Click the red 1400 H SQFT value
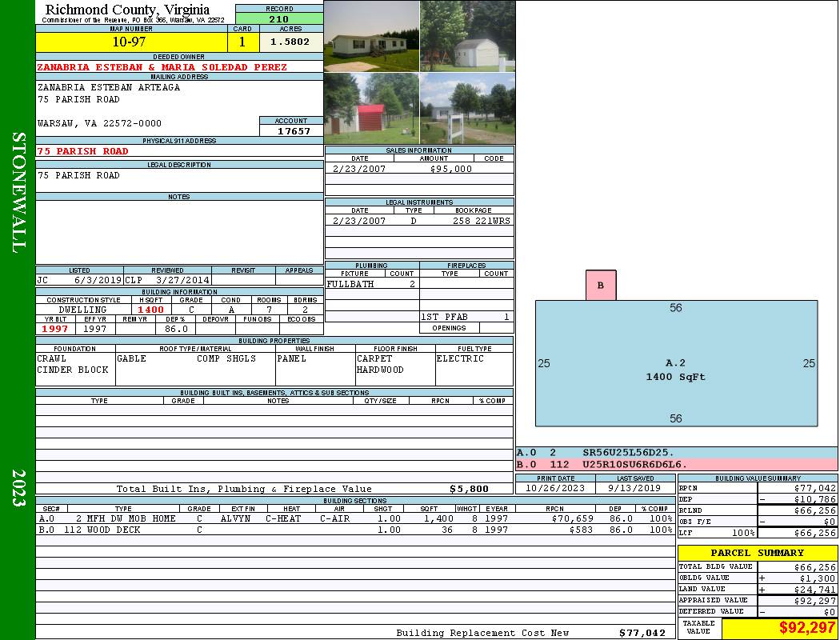 click(150, 310)
